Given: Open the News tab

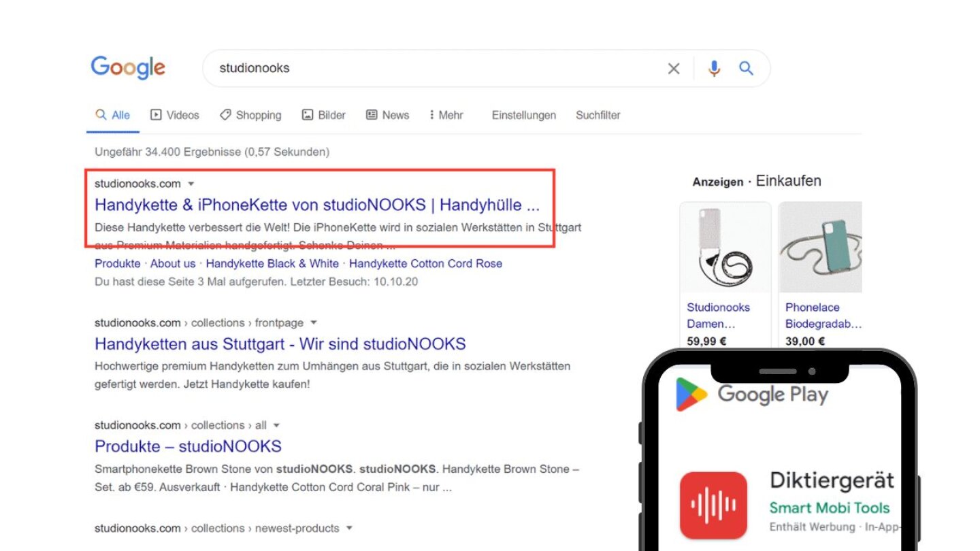Looking at the screenshot, I should coord(388,115).
